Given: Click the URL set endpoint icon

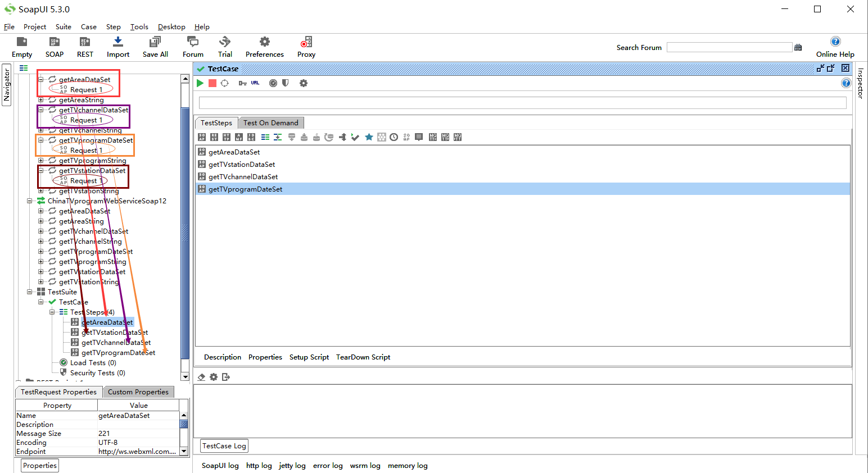Looking at the screenshot, I should tap(255, 83).
